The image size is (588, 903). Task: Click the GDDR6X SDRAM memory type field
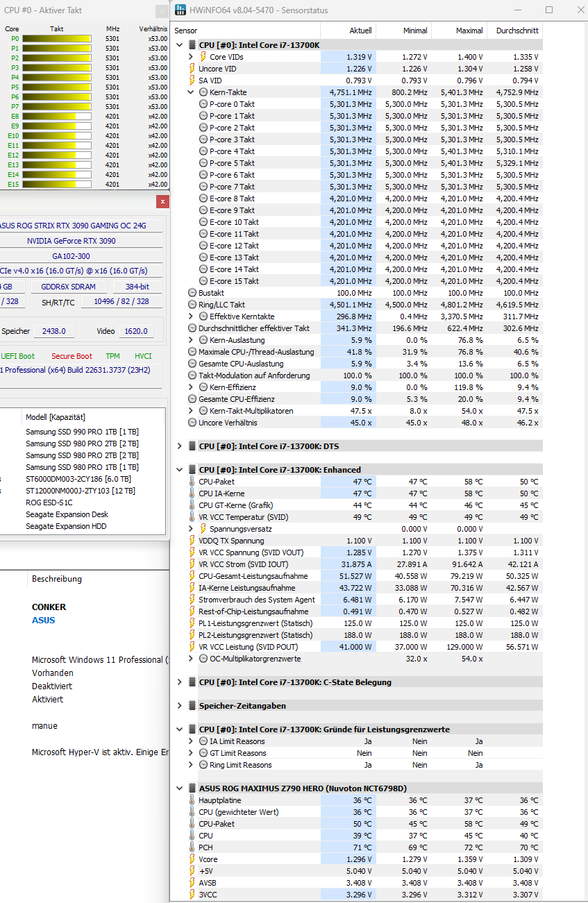pos(68,287)
